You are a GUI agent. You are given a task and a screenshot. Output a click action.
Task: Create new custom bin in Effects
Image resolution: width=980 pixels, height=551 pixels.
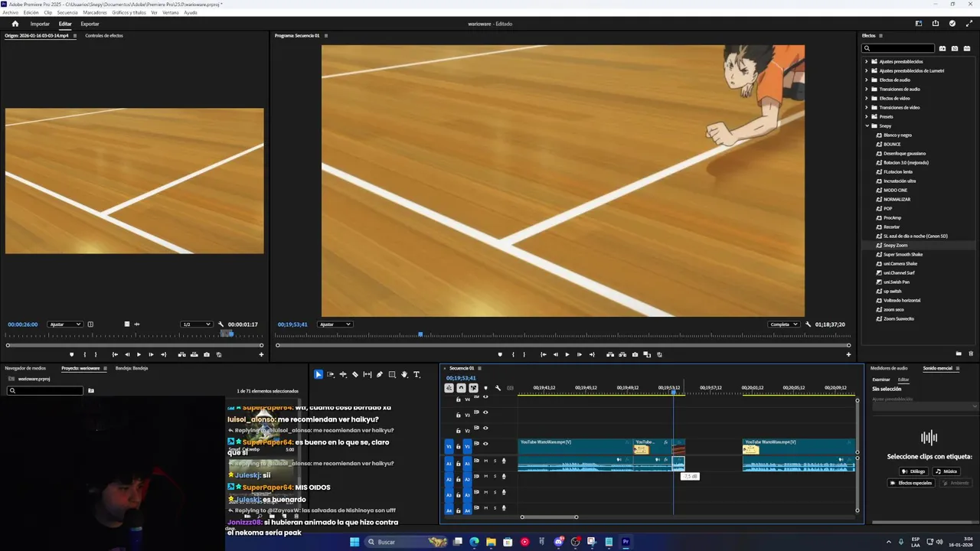click(x=959, y=354)
